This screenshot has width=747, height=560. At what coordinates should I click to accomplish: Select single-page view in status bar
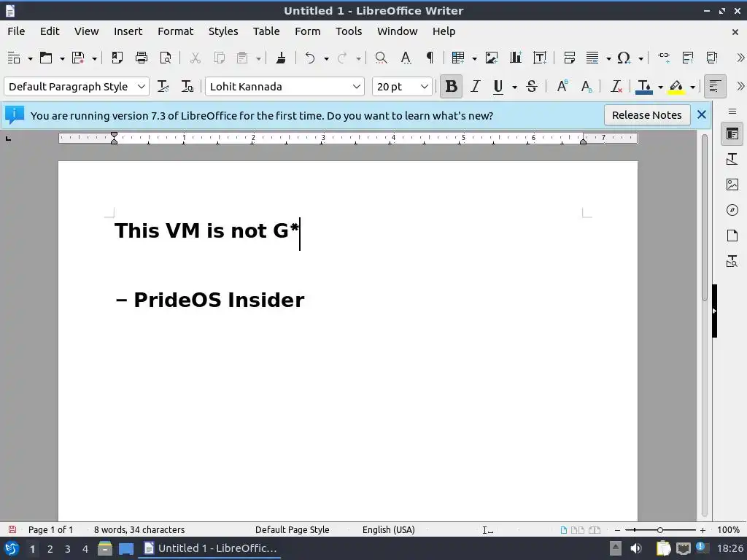564,530
